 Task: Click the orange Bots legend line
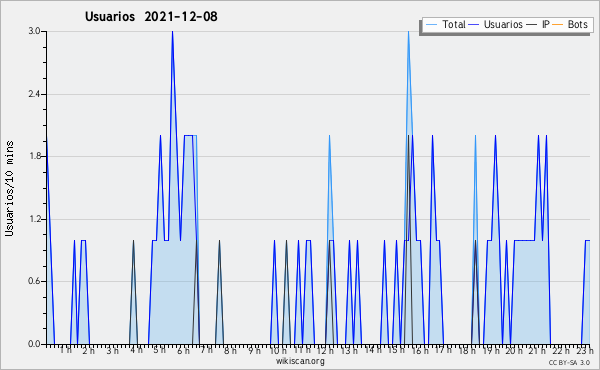point(558,25)
